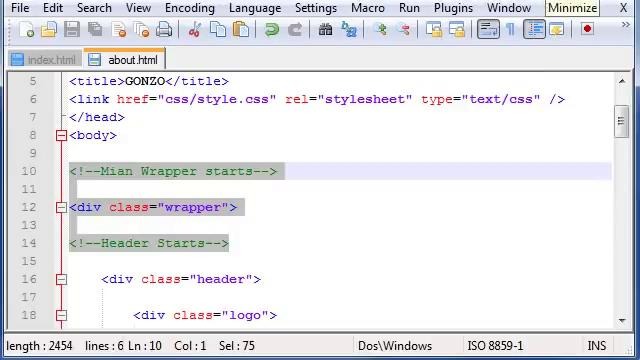
Task: Click the scrollbar up arrow
Action: (622, 82)
